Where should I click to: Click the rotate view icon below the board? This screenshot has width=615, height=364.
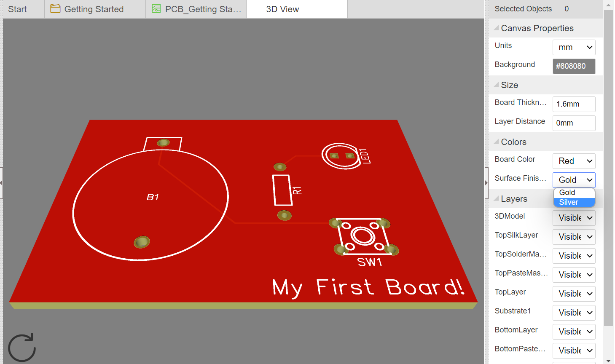pos(21,346)
